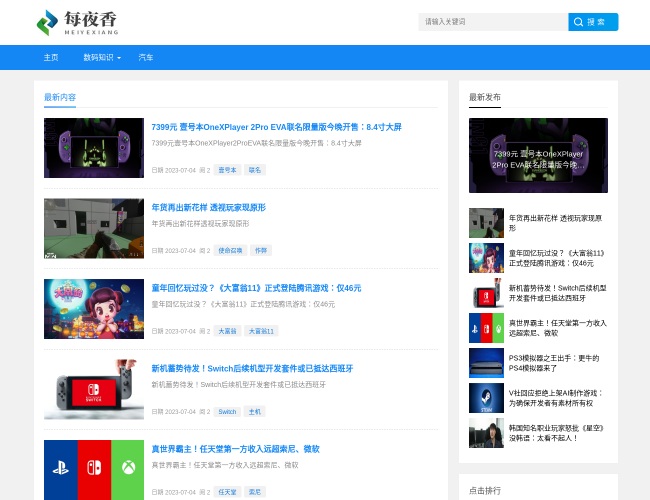Open the 每夜香 site logo
Screen dimensions: 650x500
click(x=78, y=22)
